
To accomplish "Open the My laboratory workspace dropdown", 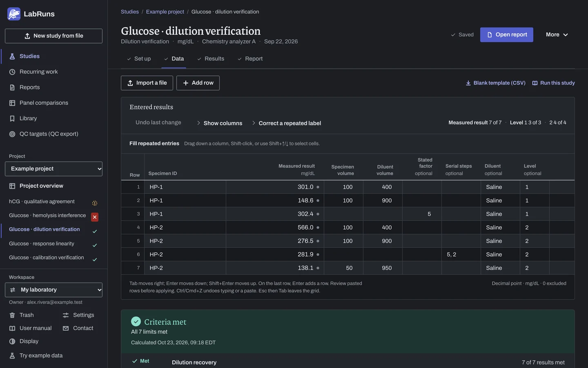I will pyautogui.click(x=53, y=290).
